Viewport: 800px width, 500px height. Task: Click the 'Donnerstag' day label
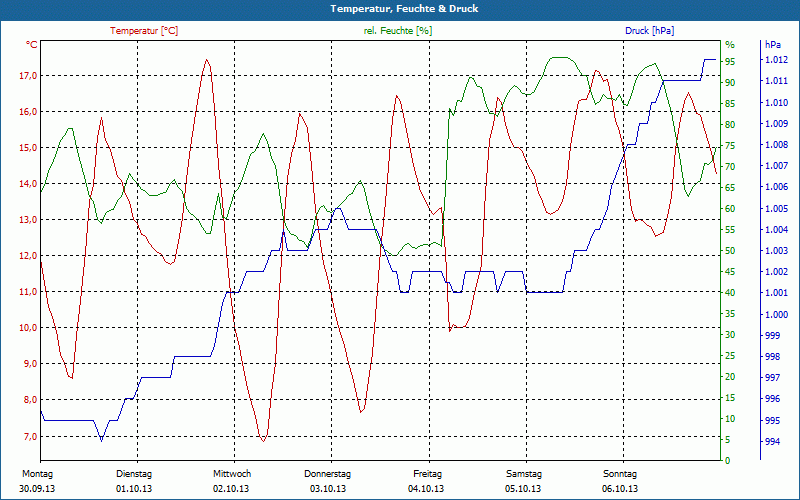(x=328, y=474)
